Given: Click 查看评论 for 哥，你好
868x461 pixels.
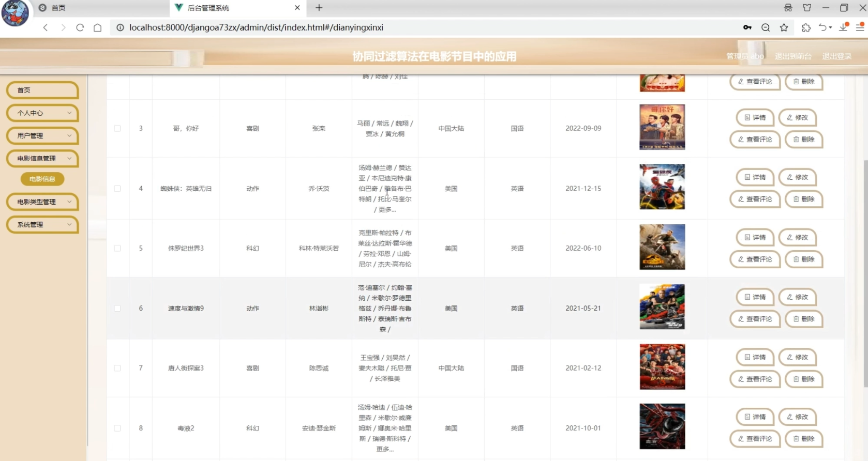Looking at the screenshot, I should [755, 139].
